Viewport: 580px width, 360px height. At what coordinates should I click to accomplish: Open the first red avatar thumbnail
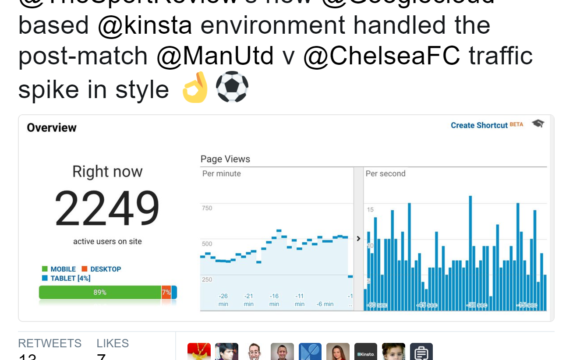tap(199, 351)
